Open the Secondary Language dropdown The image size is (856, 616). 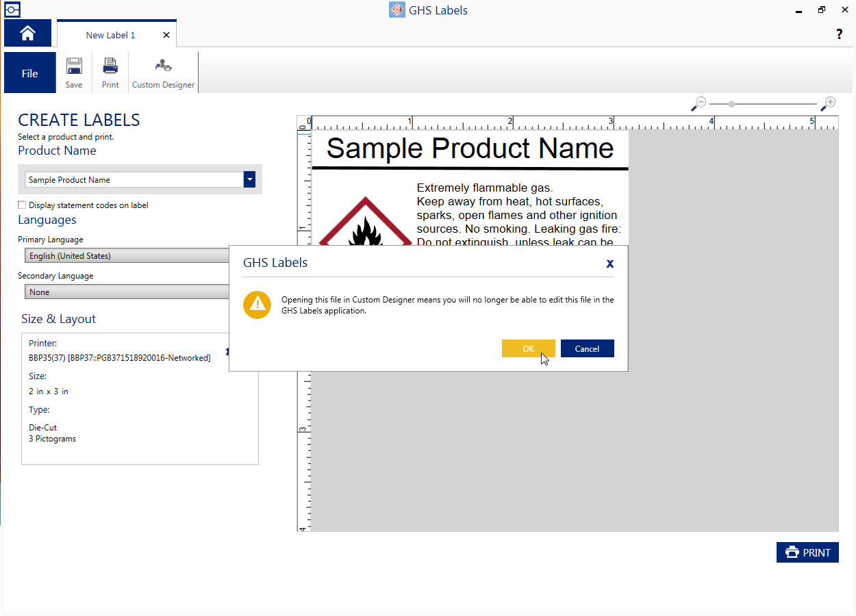pos(127,292)
